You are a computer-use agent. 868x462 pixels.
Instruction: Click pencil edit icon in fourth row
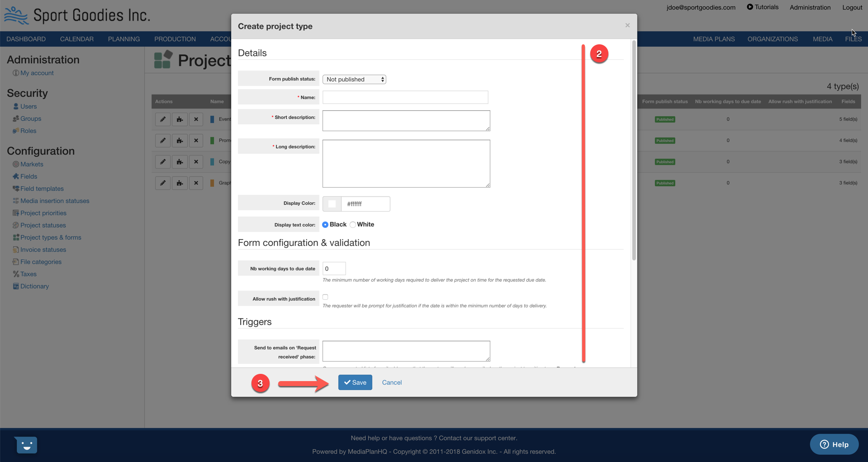pos(163,183)
